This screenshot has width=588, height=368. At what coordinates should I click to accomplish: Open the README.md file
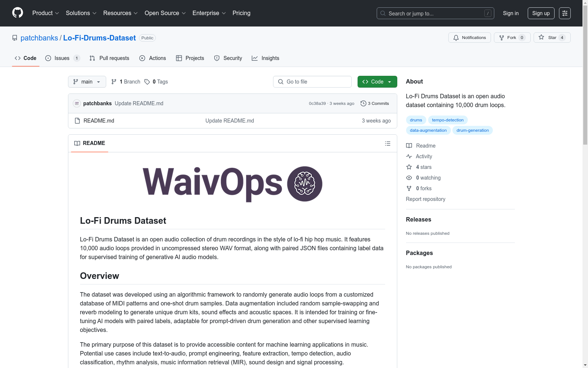pos(99,121)
